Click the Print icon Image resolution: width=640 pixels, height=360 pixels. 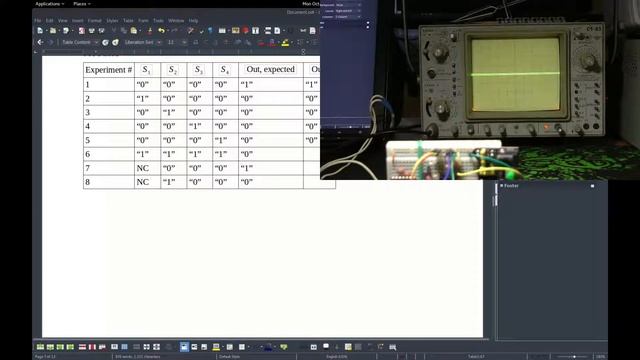tap(91, 31)
